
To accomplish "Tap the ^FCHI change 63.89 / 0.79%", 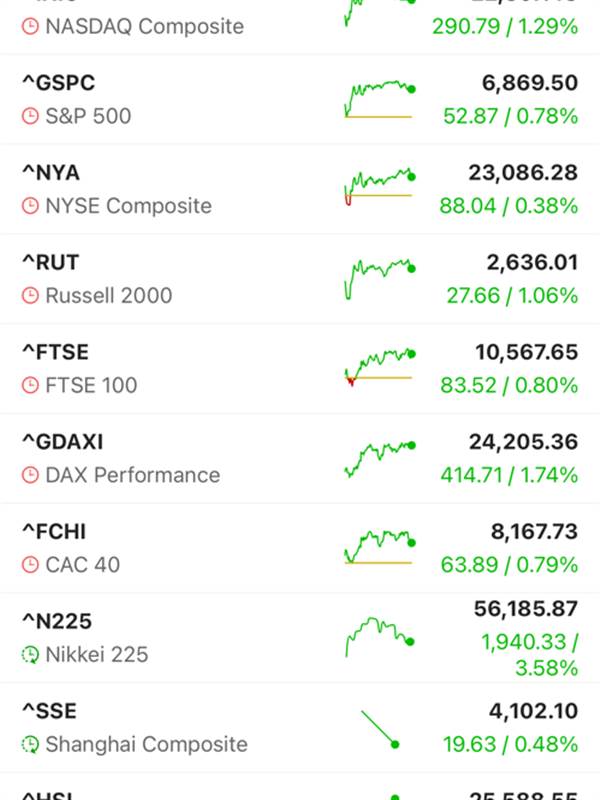I will (x=509, y=565).
